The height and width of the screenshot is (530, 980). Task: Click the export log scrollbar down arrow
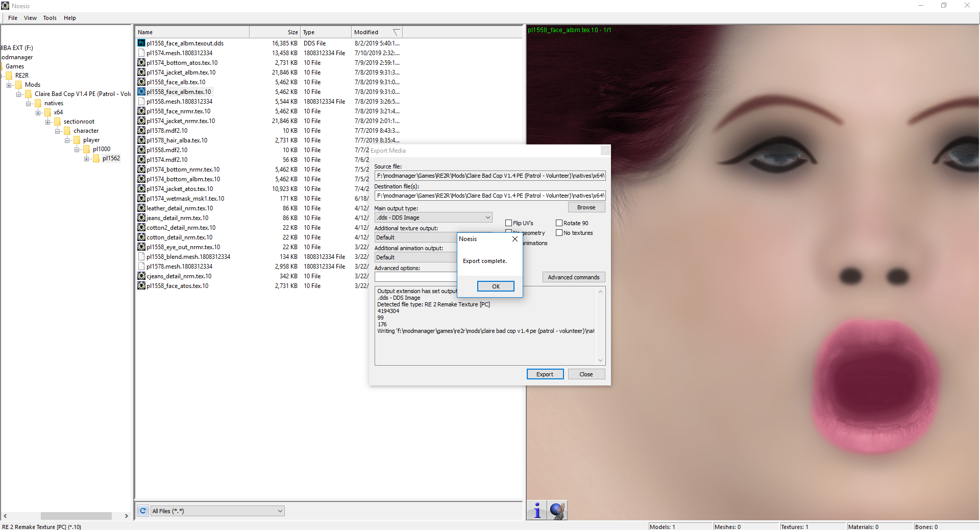[601, 360]
